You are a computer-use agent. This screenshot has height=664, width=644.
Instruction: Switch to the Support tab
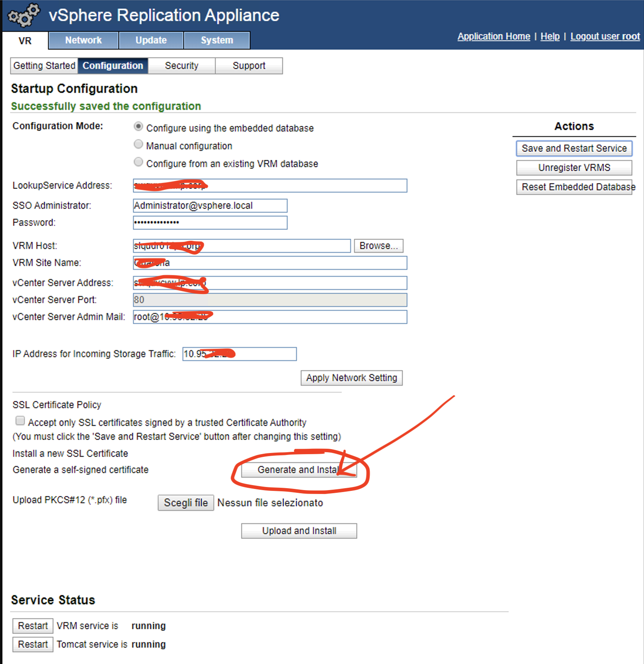click(x=249, y=65)
